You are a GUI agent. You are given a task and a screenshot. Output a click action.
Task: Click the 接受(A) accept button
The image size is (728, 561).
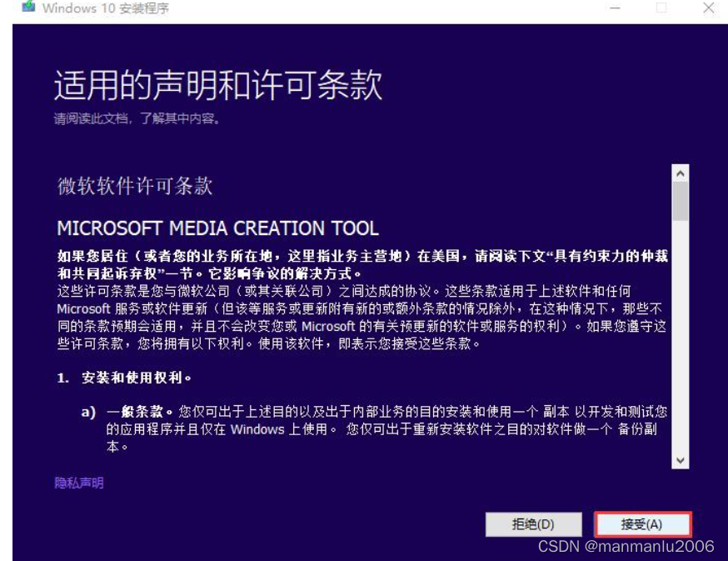coord(642,524)
